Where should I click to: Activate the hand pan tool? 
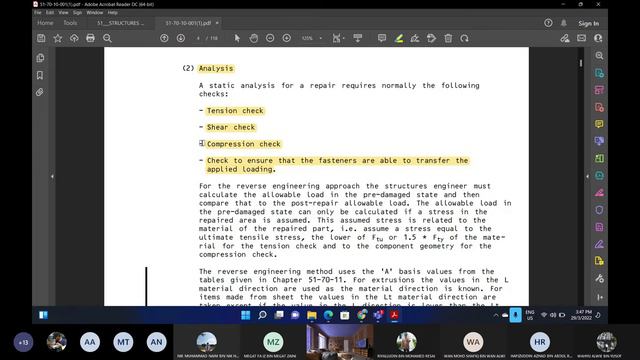253,38
